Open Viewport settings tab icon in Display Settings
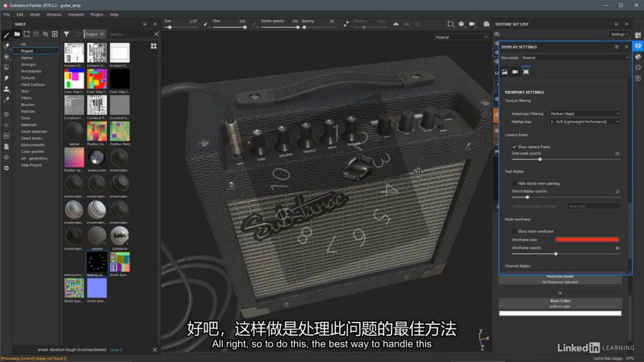 point(526,72)
